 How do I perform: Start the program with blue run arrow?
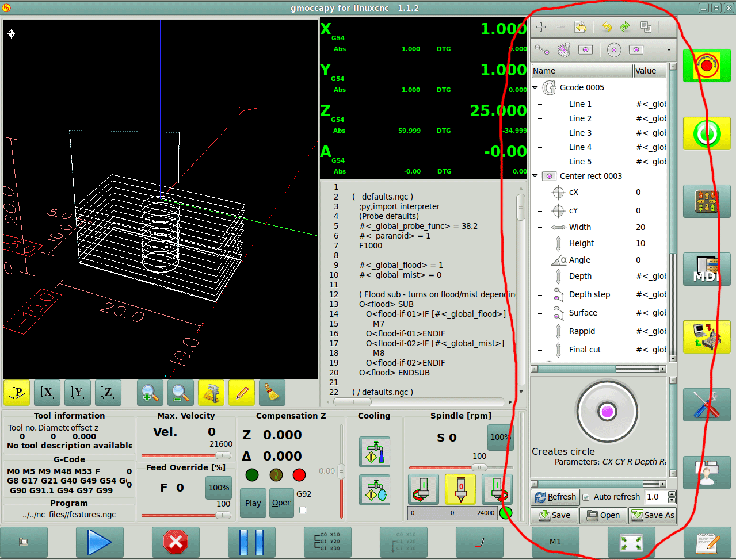(100, 542)
